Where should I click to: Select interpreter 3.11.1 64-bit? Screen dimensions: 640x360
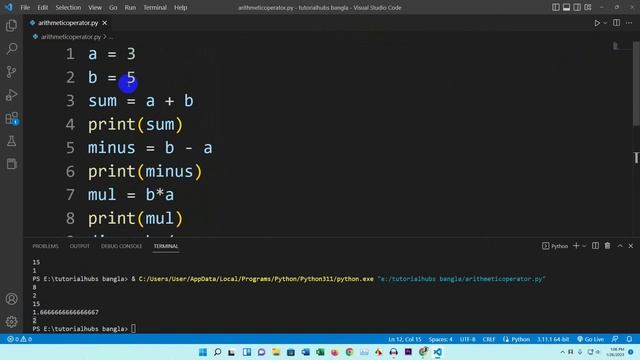553,339
